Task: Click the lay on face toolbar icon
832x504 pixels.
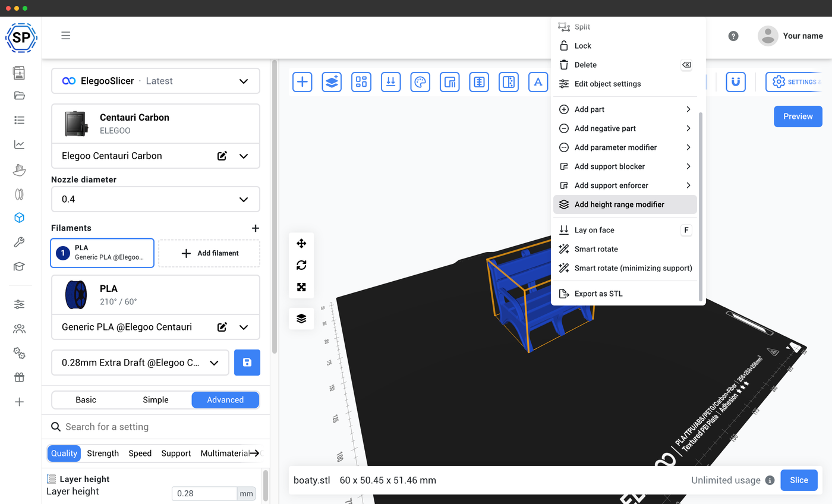Action: click(390, 82)
